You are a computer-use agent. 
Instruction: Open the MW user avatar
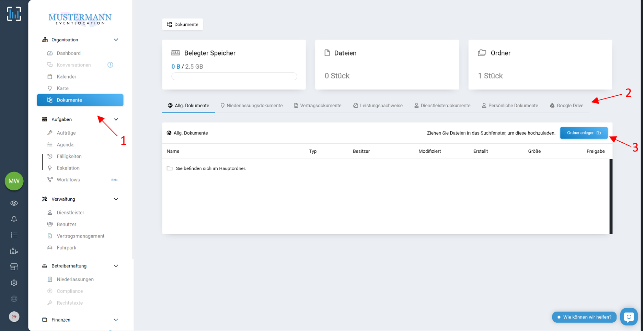coord(14,181)
